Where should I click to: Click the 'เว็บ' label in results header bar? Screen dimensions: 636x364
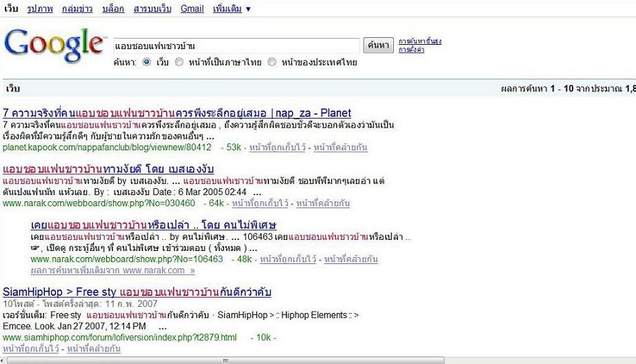pos(13,88)
